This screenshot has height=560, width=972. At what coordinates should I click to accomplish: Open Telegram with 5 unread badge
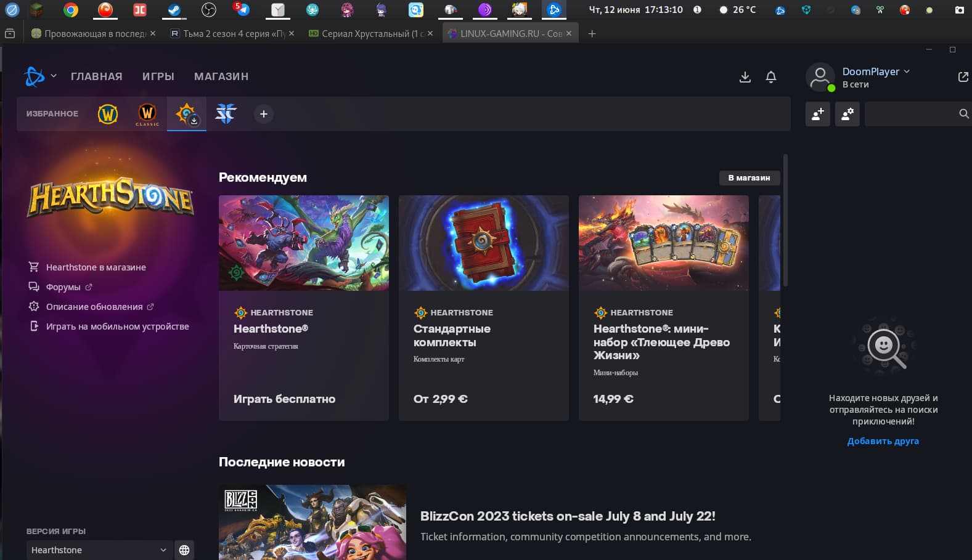pos(242,9)
